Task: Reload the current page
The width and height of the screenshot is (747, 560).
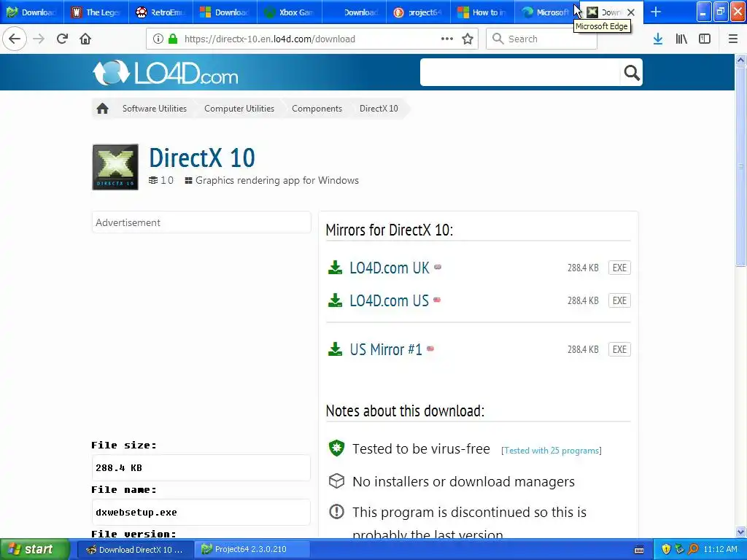Action: point(62,39)
